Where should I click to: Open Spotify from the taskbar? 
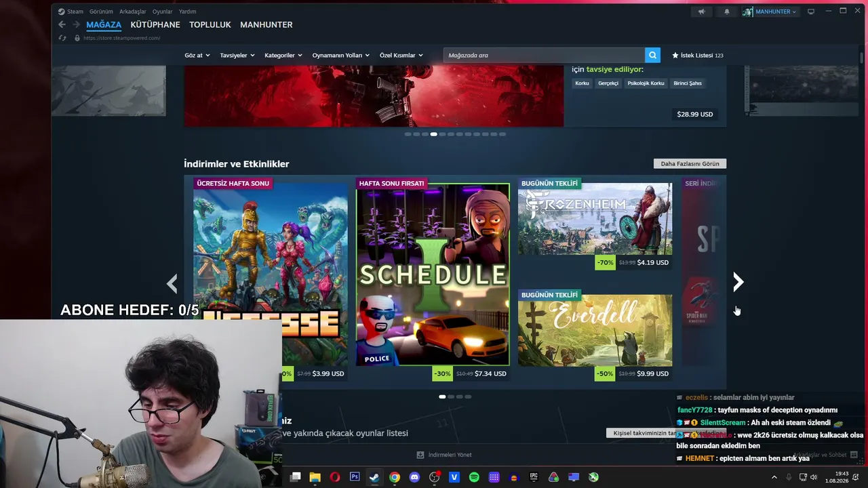tap(474, 477)
